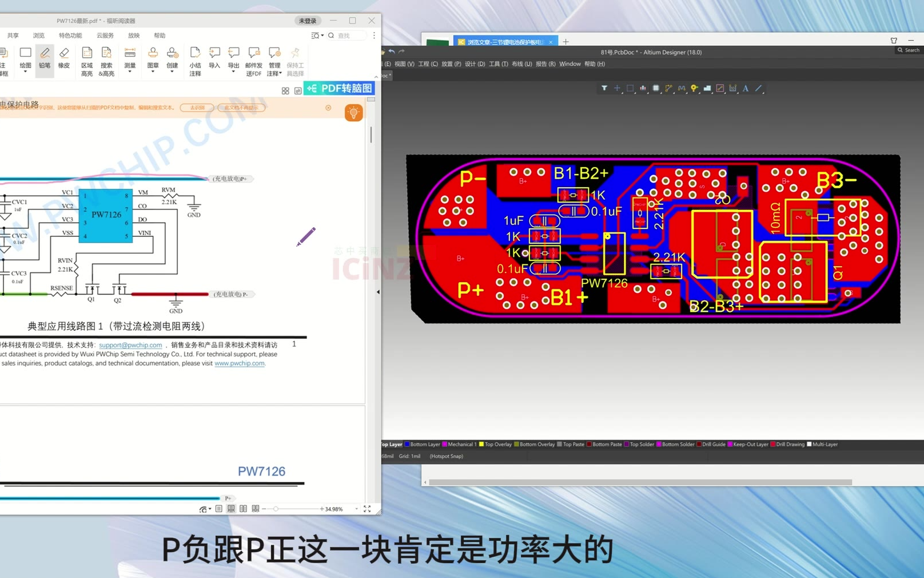The height and width of the screenshot is (578, 924).
Task: Click the orange lightbulb tip icon
Action: (x=353, y=113)
